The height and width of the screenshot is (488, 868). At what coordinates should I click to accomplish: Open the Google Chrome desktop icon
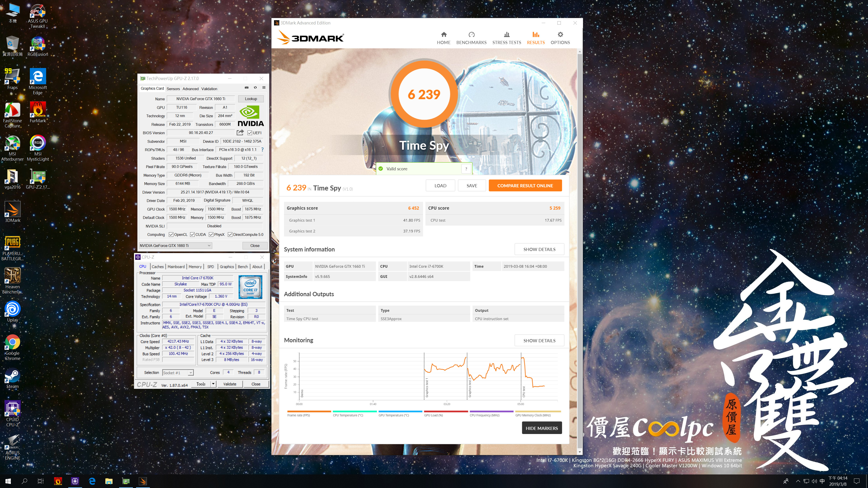pyautogui.click(x=12, y=347)
